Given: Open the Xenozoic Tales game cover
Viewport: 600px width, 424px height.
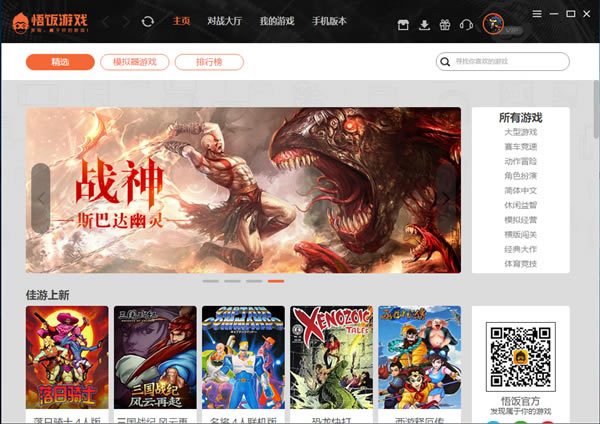Looking at the screenshot, I should (x=331, y=357).
